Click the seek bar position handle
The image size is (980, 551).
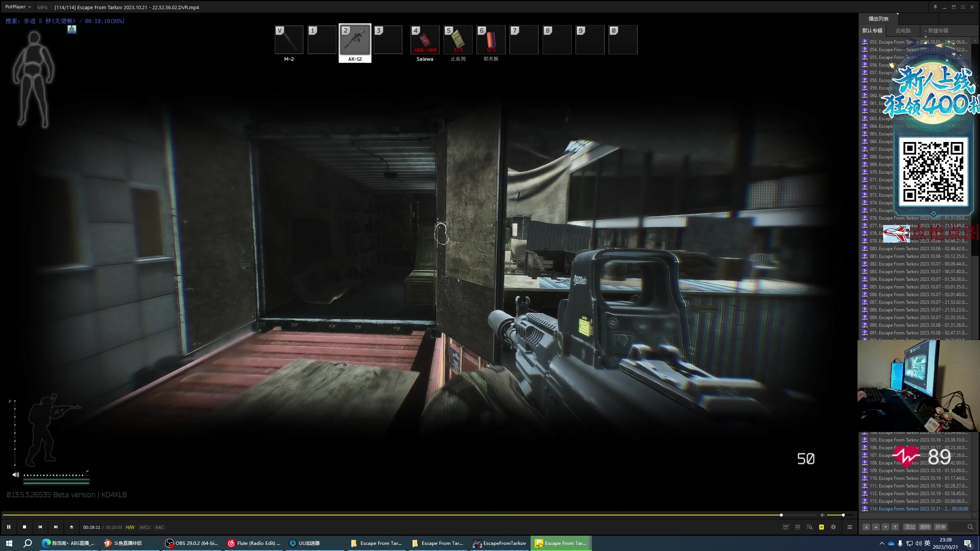click(781, 515)
